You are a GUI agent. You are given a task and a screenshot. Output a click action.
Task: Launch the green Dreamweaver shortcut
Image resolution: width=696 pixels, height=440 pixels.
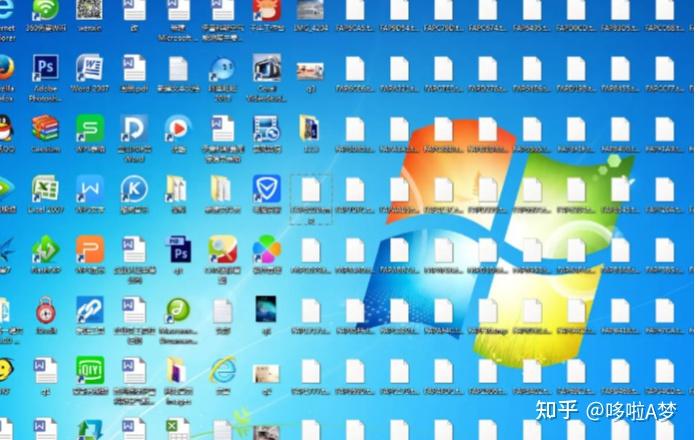tap(178, 309)
